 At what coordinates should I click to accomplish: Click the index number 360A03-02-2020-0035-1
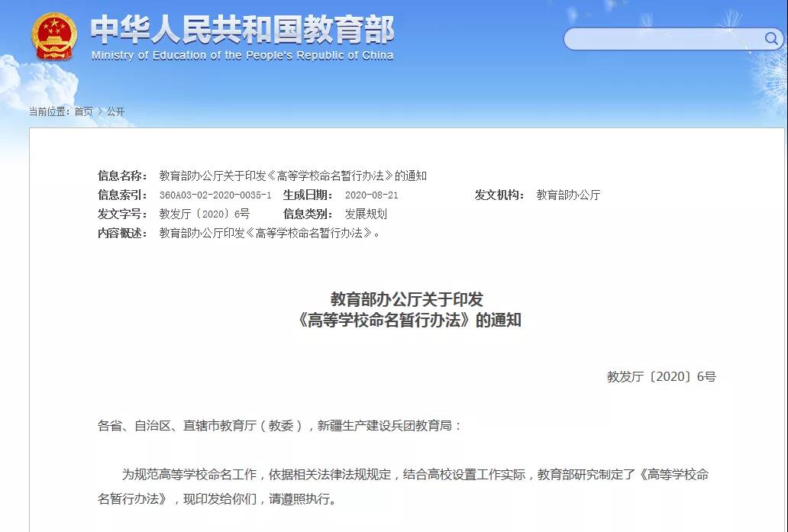215,195
